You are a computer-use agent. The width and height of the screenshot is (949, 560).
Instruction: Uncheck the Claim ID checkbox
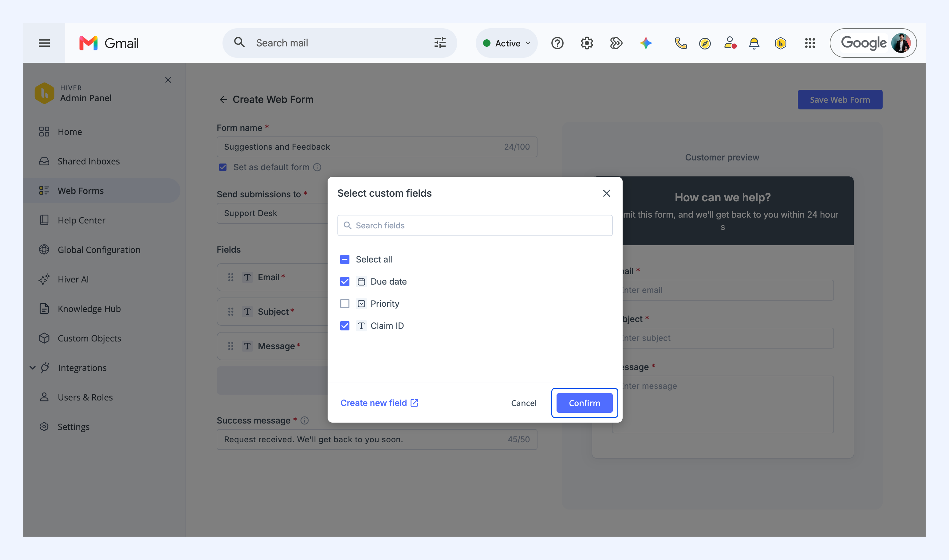click(x=345, y=326)
